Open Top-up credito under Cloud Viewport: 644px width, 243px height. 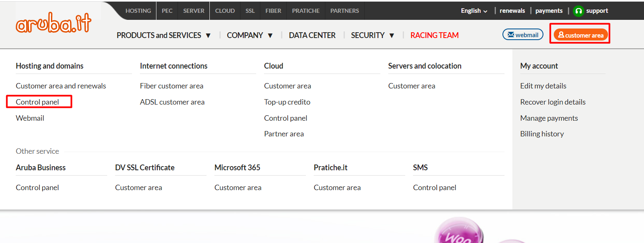pos(287,102)
